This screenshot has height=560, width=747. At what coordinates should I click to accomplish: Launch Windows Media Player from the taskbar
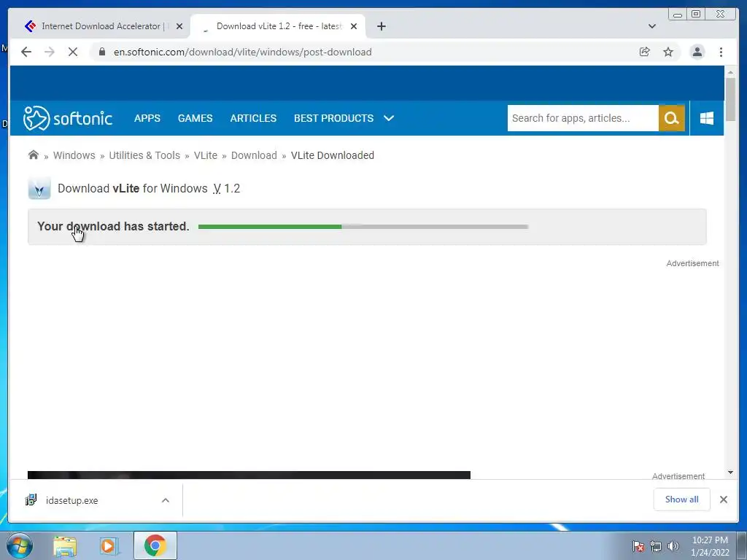pyautogui.click(x=109, y=545)
